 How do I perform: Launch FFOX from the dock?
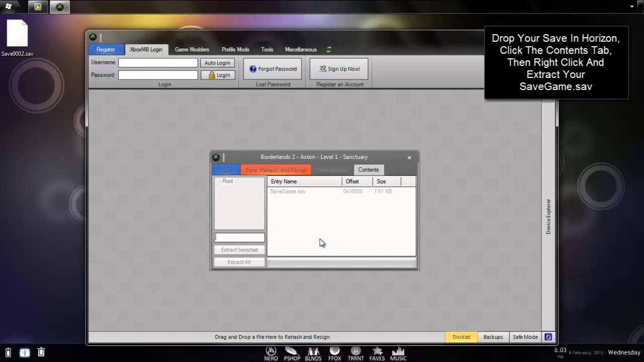(335, 353)
